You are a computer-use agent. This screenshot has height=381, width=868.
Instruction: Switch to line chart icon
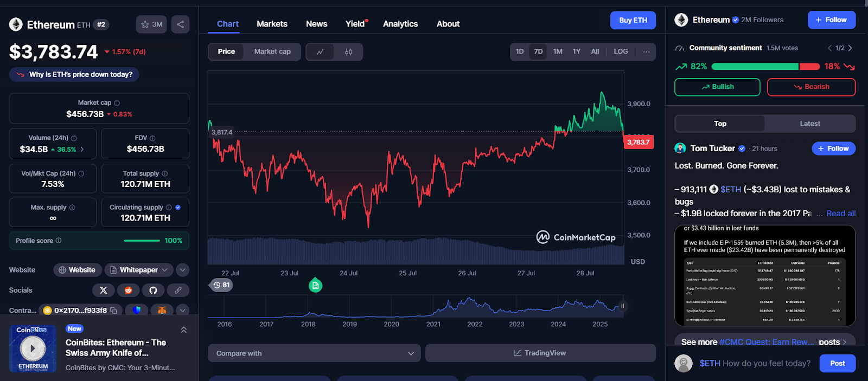coord(320,52)
